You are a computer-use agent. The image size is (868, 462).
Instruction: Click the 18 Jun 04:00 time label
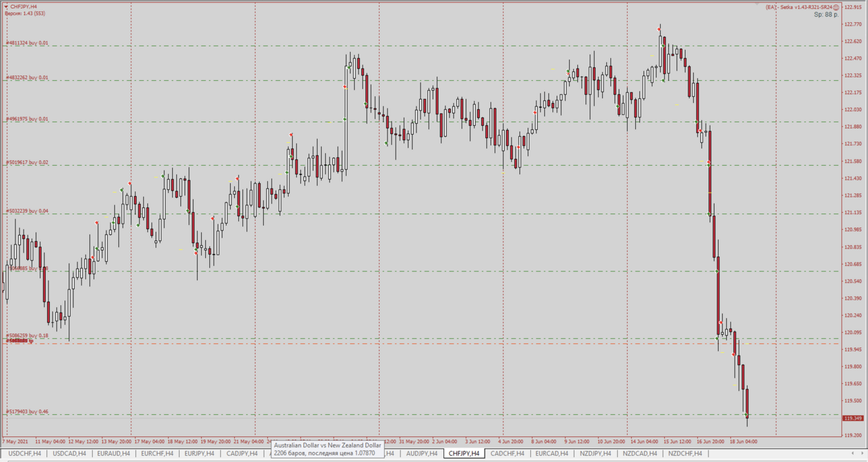744,442
